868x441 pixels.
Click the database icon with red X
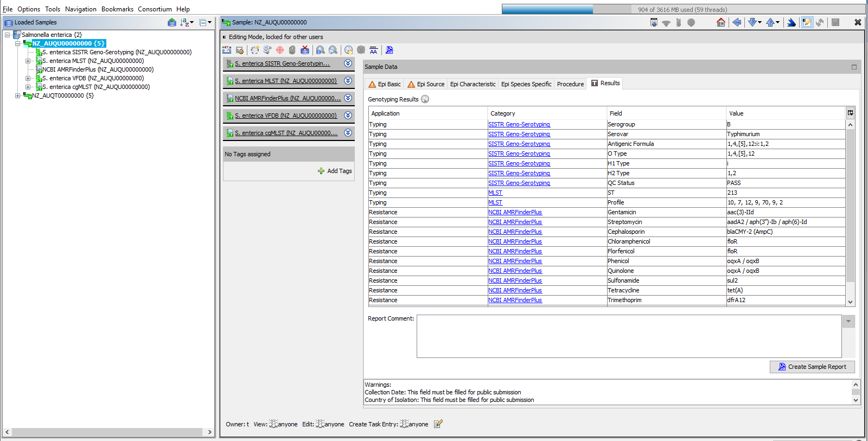[305, 50]
